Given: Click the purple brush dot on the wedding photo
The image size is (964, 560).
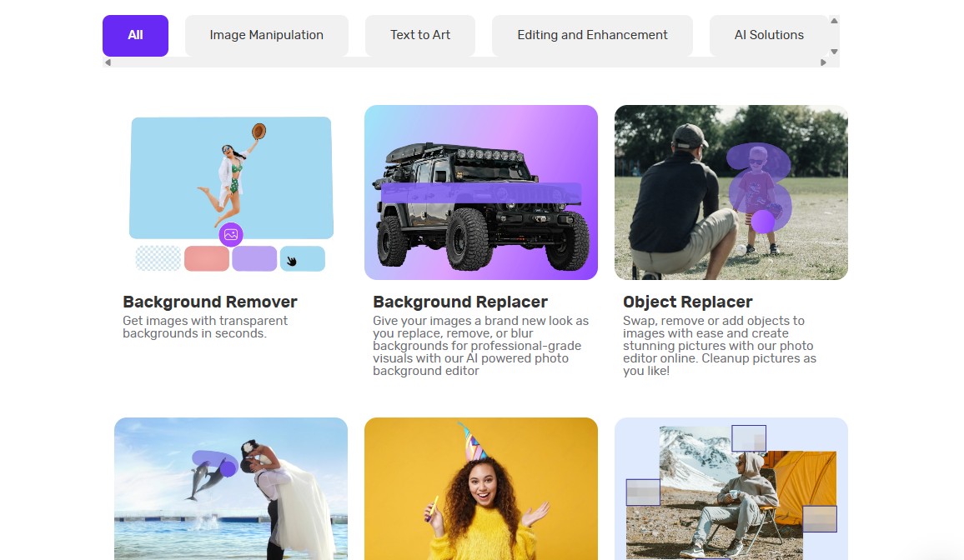Looking at the screenshot, I should [x=228, y=469].
